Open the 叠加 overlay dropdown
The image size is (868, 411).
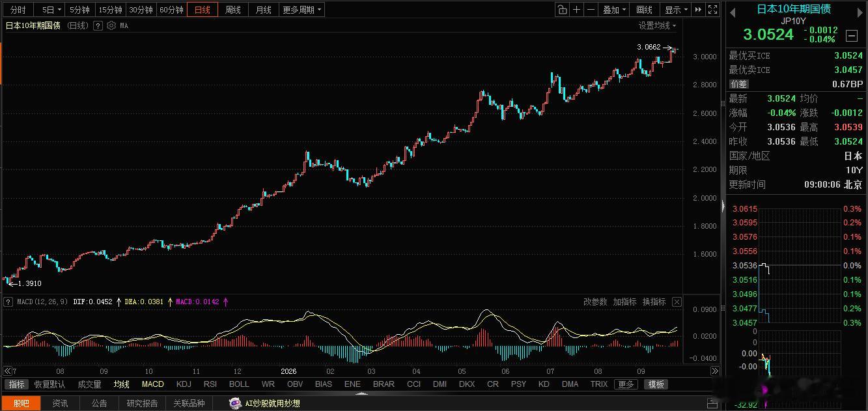tap(615, 10)
